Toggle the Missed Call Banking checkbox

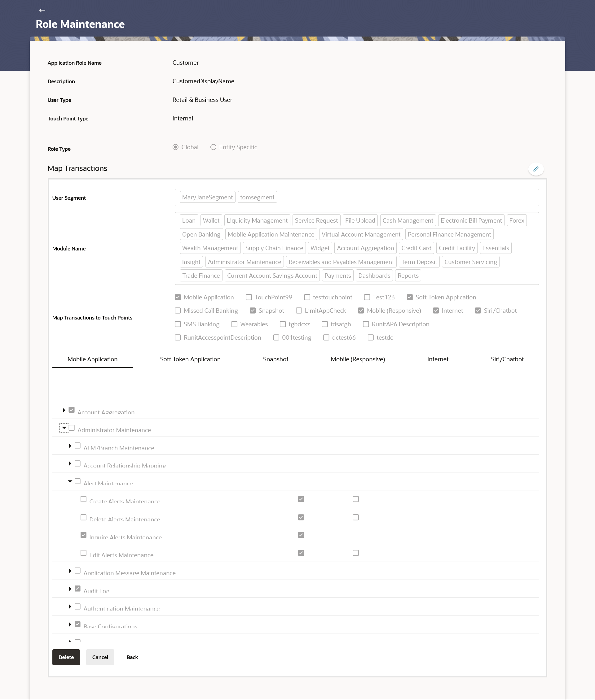pos(178,311)
